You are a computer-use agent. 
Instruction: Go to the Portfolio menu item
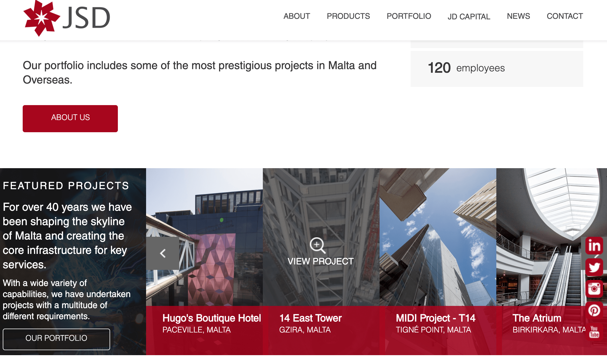[409, 16]
